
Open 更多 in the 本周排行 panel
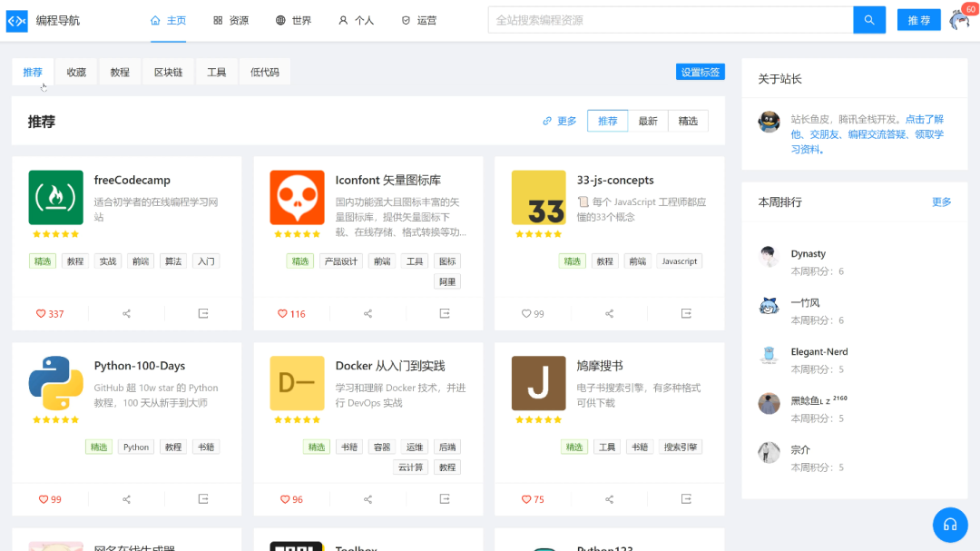coord(941,202)
